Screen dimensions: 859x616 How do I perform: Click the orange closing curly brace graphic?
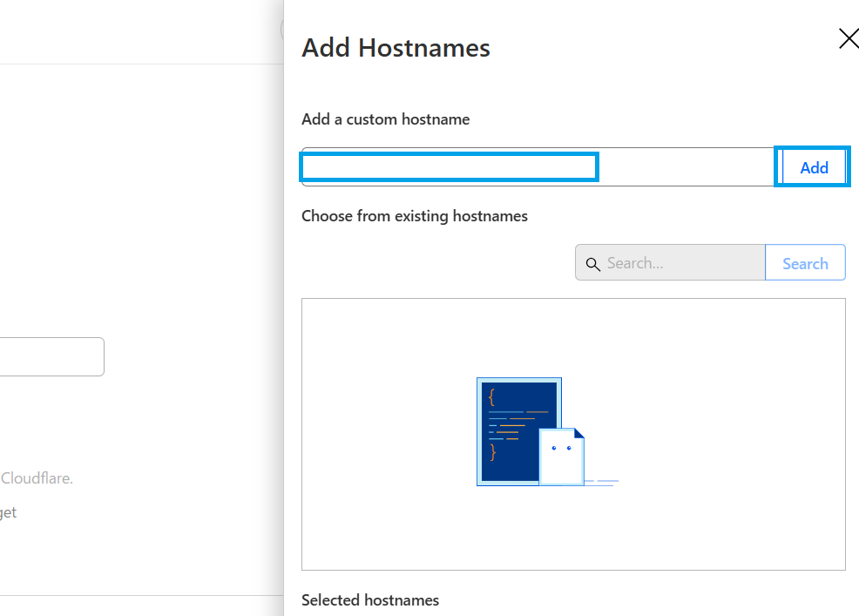tap(492, 451)
